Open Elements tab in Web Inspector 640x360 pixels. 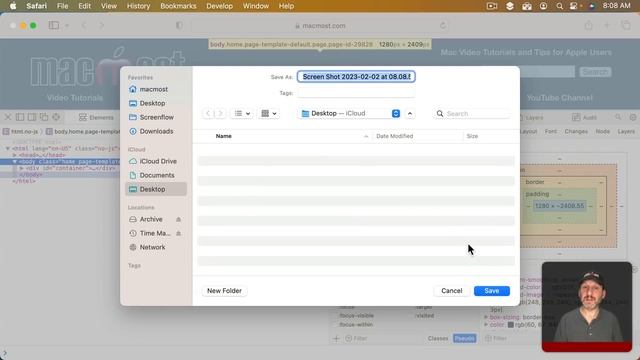96,118
